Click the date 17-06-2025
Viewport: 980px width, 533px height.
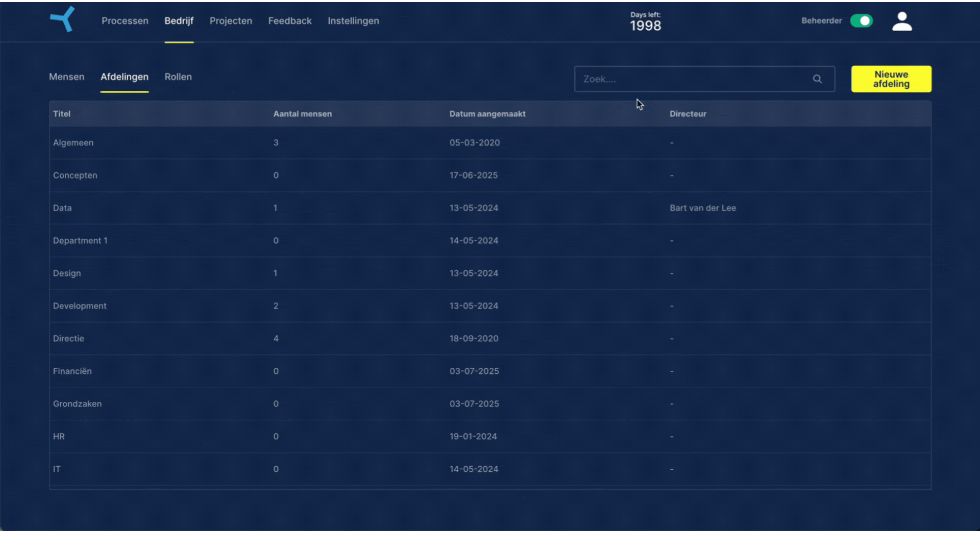(474, 175)
